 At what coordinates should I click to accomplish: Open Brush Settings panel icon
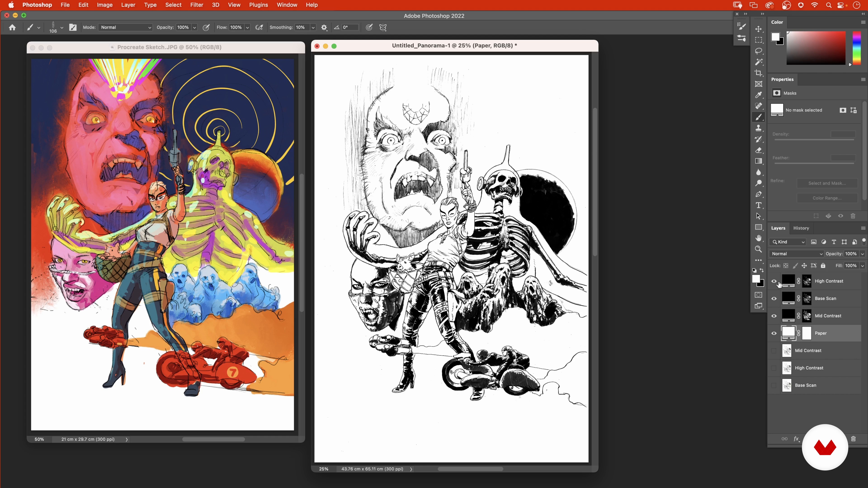pyautogui.click(x=73, y=27)
